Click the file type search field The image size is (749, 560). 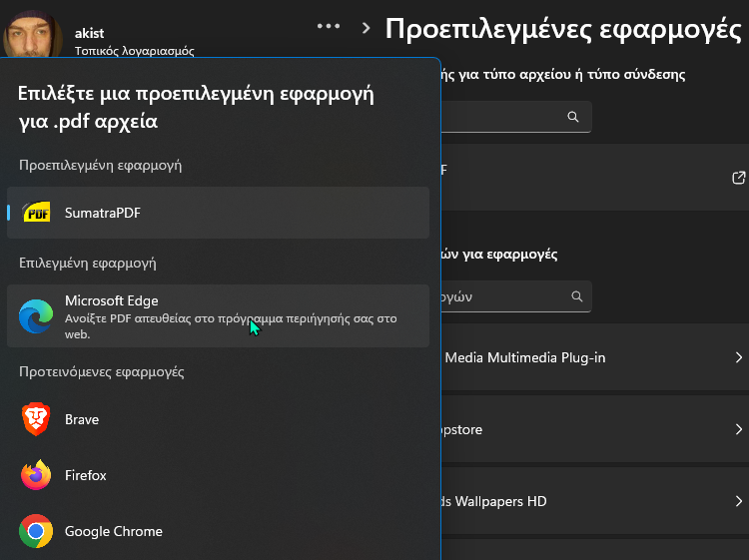pyautogui.click(x=516, y=117)
